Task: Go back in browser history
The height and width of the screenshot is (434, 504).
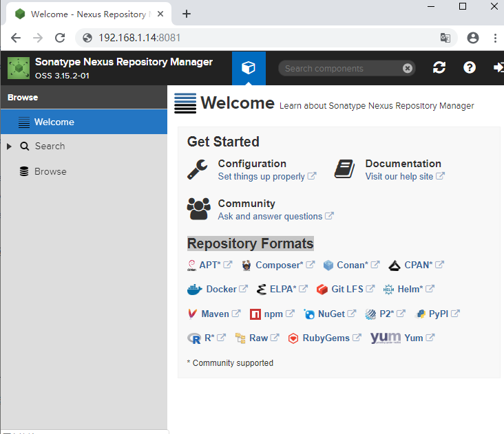Action: pyautogui.click(x=16, y=38)
